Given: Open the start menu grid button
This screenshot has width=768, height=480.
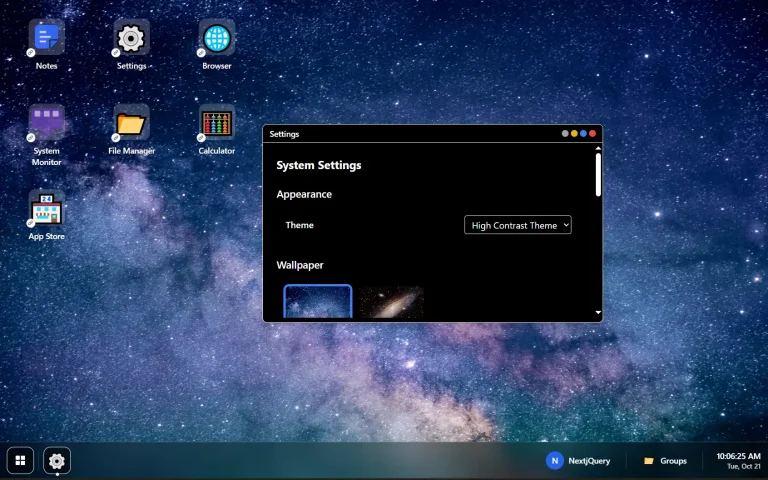Looking at the screenshot, I should [x=20, y=460].
